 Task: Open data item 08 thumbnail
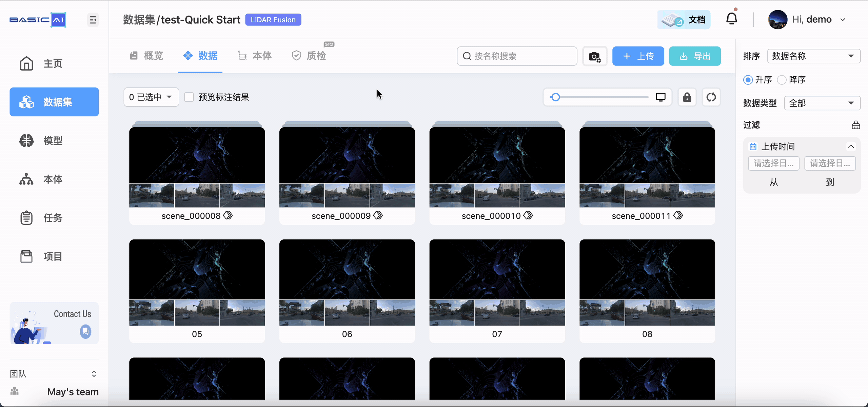pyautogui.click(x=647, y=283)
